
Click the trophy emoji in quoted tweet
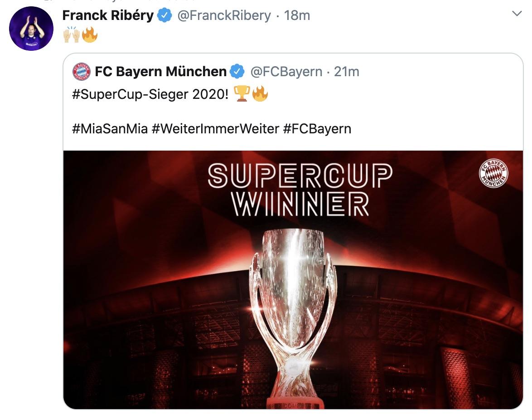pyautogui.click(x=242, y=94)
